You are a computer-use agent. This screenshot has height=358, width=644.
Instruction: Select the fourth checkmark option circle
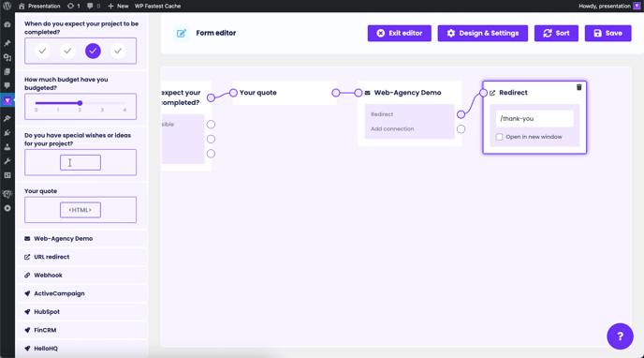coord(118,51)
